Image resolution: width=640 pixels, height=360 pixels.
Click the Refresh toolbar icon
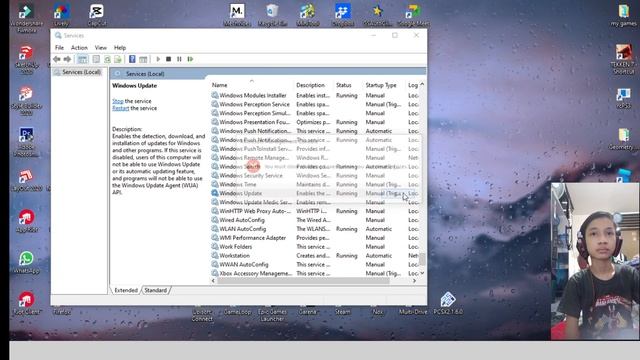click(x=107, y=59)
